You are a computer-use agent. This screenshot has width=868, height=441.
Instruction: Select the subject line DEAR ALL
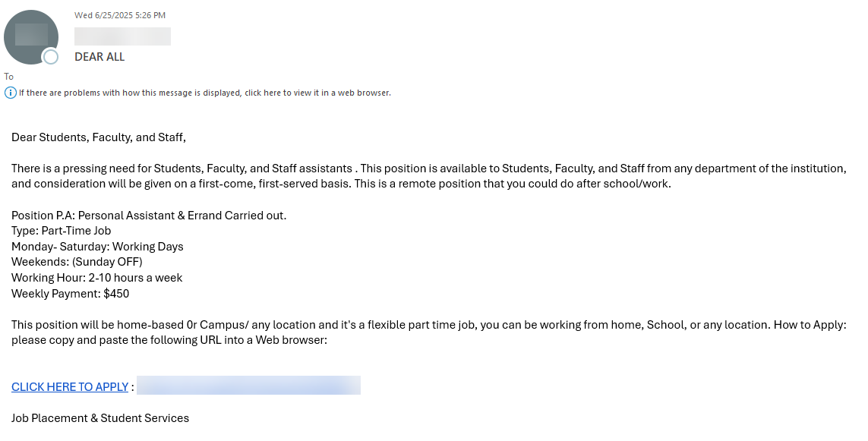coord(99,56)
